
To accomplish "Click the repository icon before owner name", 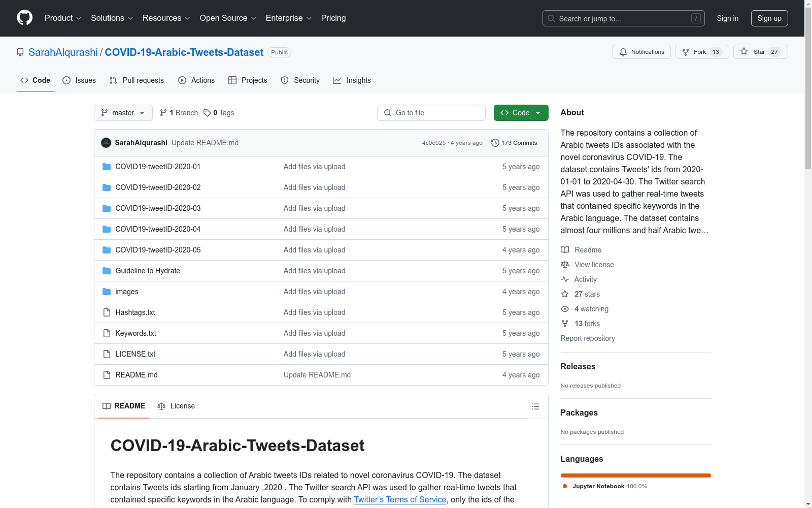I will [x=20, y=52].
